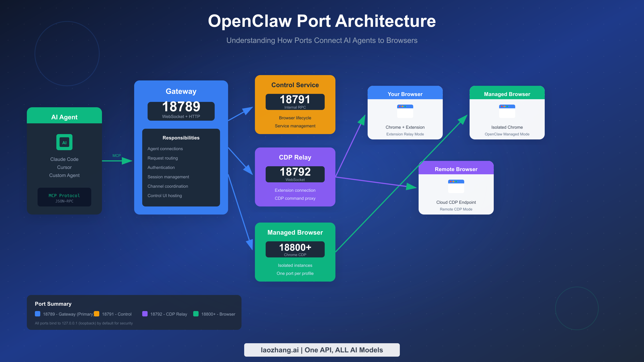Toggle the orange 18791 Control legend marker
Screen dimensions: 644x362
(x=97, y=314)
